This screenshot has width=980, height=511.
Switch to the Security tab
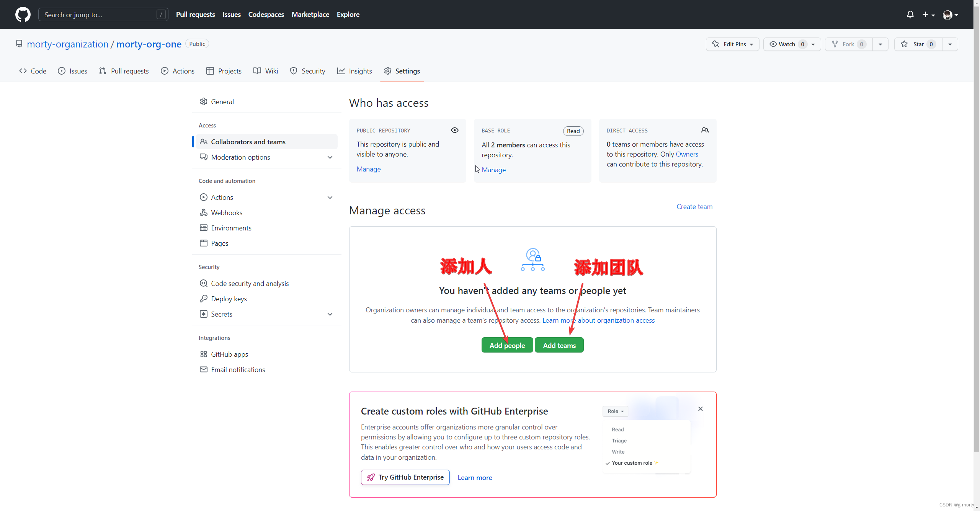pos(308,71)
